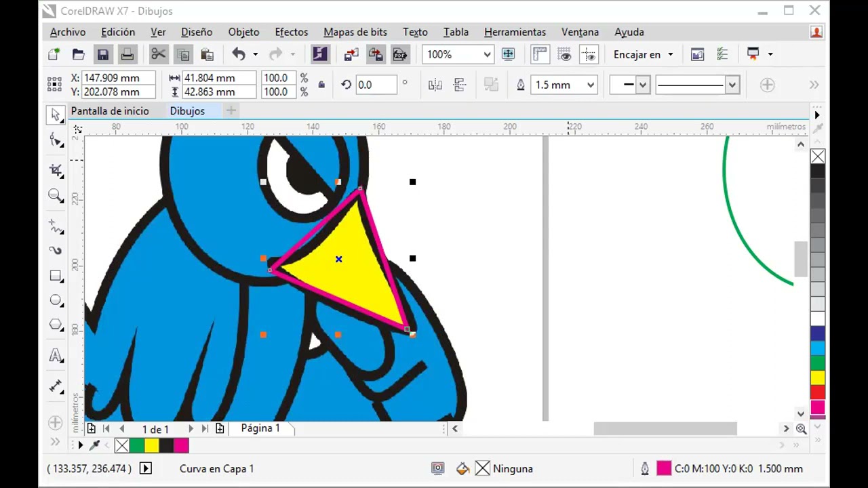Mirror the object vertically

pyautogui.click(x=460, y=85)
